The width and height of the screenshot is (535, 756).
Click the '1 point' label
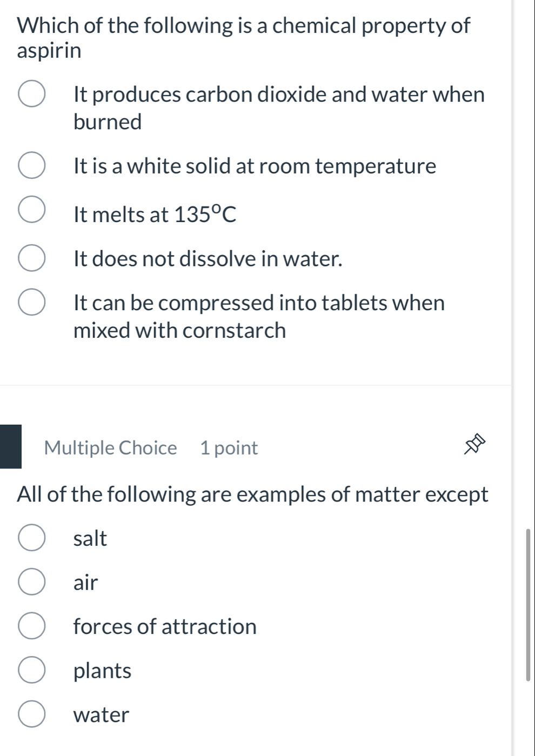229,447
